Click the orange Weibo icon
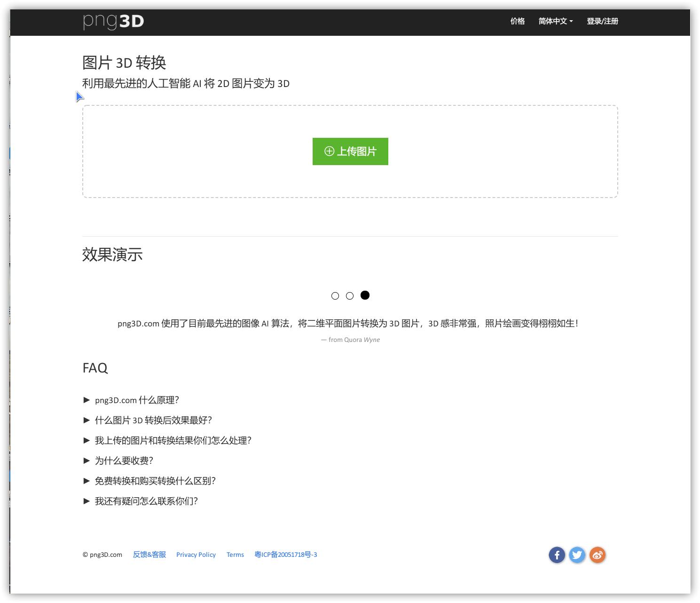The image size is (700, 603). 598,555
